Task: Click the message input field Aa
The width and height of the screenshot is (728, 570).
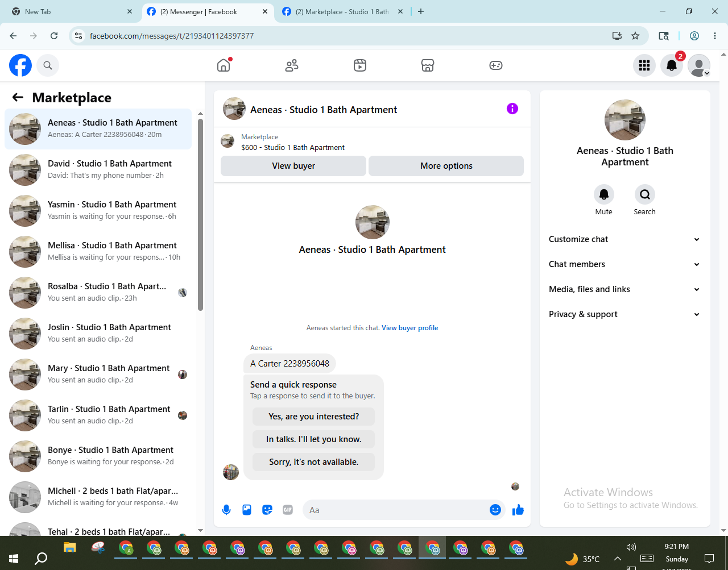Action: tap(396, 510)
